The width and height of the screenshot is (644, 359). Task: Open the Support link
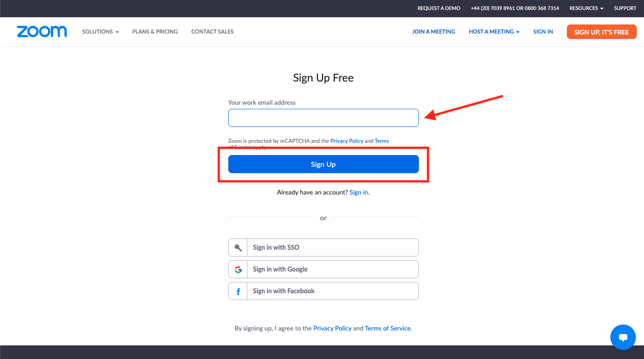point(625,8)
